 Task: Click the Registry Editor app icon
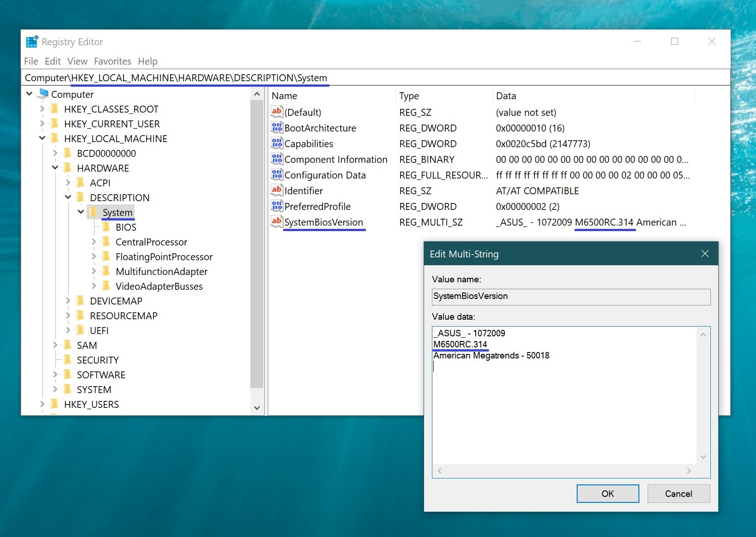[x=32, y=42]
